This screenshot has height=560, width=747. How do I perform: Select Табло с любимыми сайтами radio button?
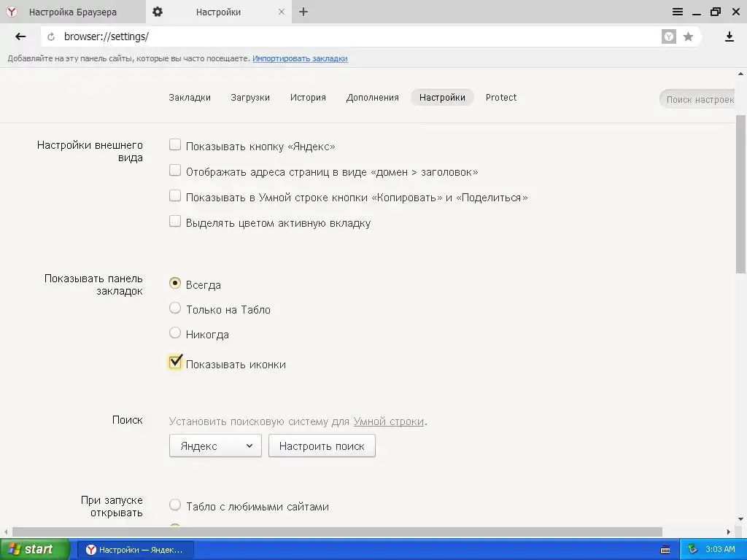175,505
